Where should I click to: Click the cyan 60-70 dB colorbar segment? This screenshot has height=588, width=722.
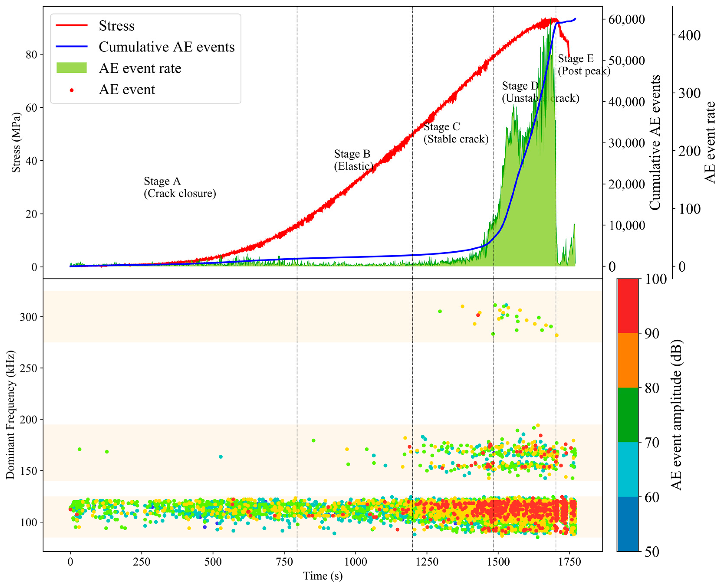pos(627,469)
